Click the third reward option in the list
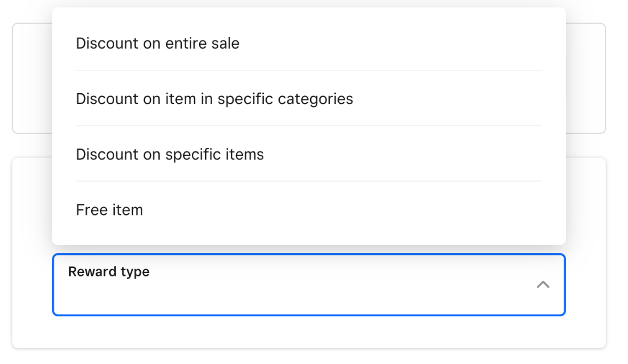Image resolution: width=628 pixels, height=364 pixels. (170, 154)
